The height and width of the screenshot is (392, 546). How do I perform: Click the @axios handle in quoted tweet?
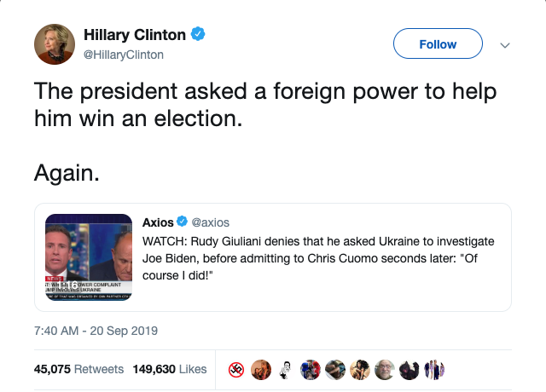click(211, 222)
